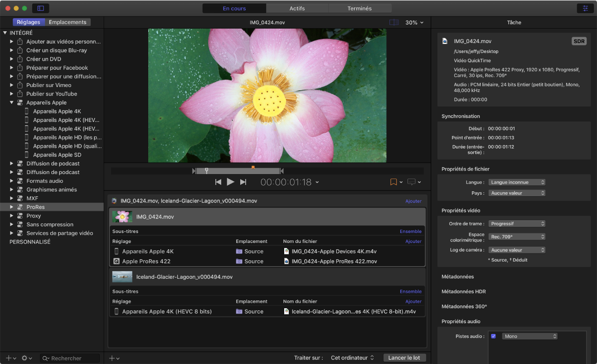Click the Lancer le lot button
The image size is (597, 364).
404,358
